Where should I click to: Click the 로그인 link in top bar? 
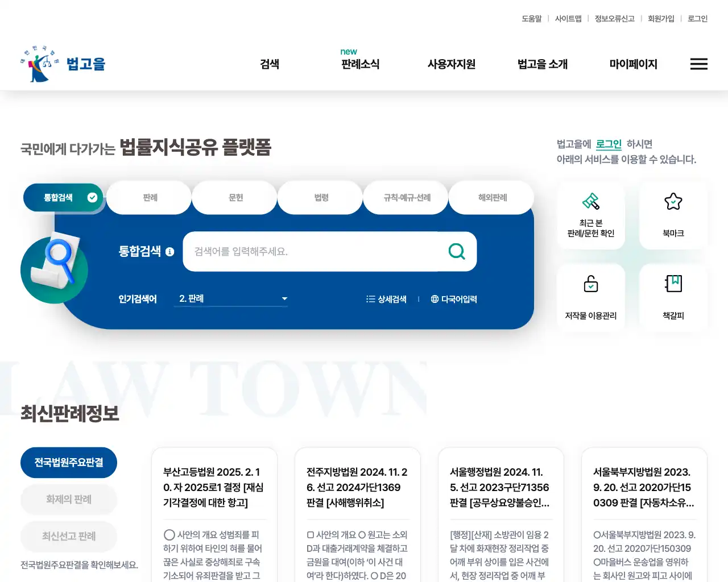pos(697,19)
